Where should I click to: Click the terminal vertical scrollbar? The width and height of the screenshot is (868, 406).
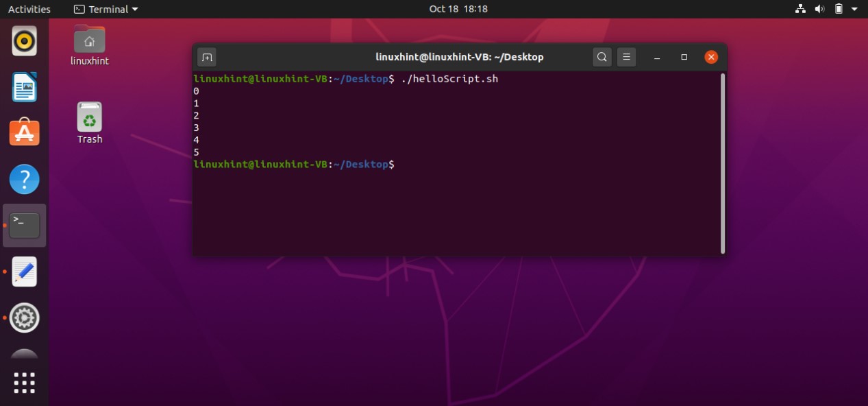point(722,163)
